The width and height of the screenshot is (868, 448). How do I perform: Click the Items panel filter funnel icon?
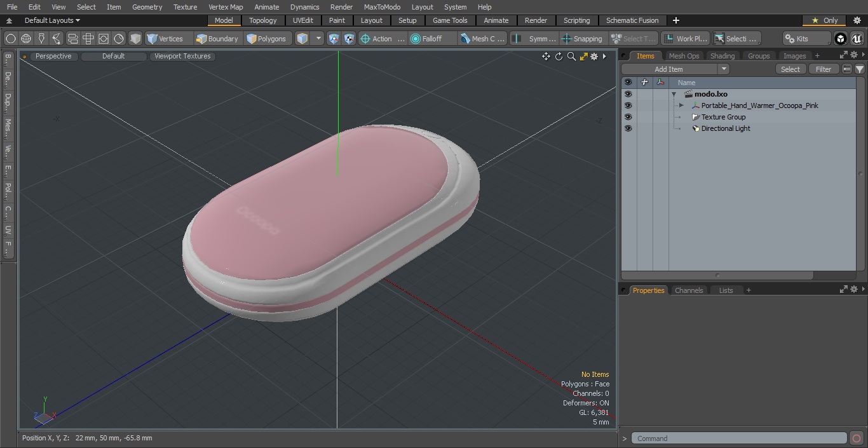860,69
